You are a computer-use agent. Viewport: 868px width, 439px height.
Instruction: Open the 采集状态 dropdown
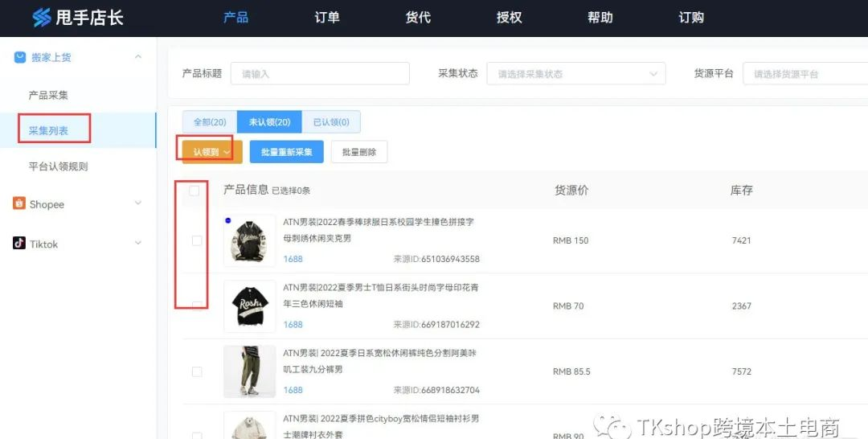click(x=575, y=74)
